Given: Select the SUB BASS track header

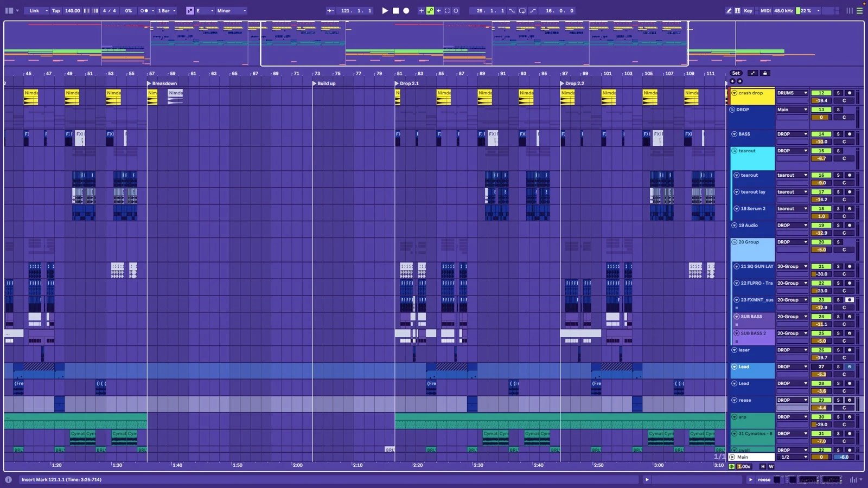Looking at the screenshot, I should (x=754, y=320).
